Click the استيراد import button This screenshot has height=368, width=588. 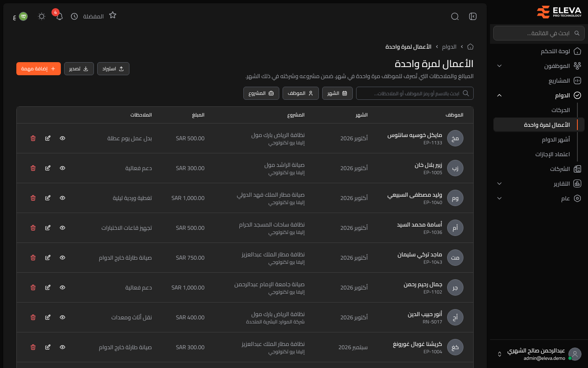[113, 69]
